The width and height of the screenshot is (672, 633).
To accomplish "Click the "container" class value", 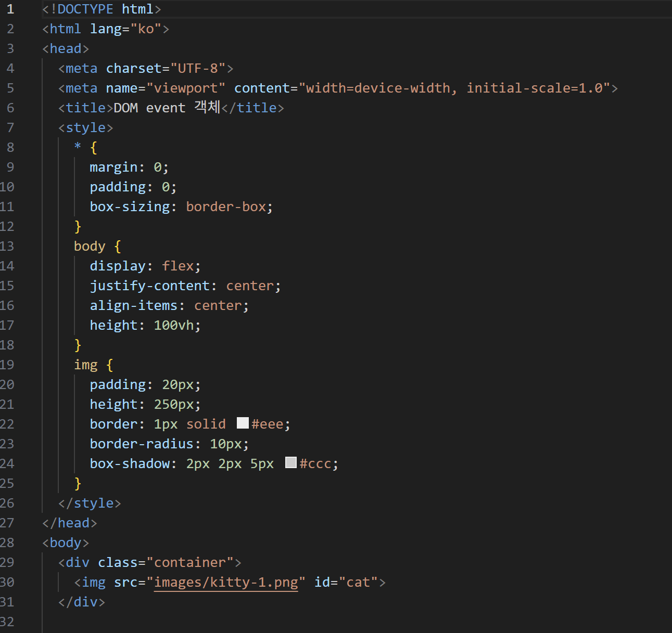I will (190, 562).
